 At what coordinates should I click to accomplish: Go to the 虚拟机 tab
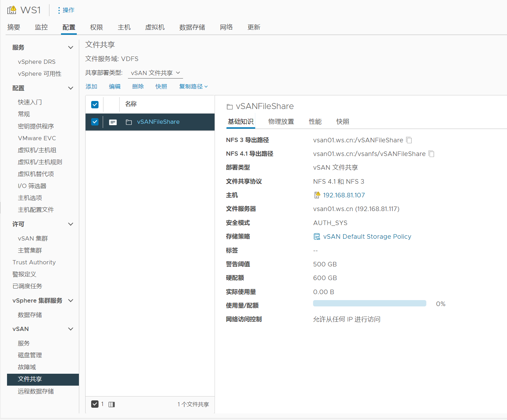pyautogui.click(x=155, y=27)
